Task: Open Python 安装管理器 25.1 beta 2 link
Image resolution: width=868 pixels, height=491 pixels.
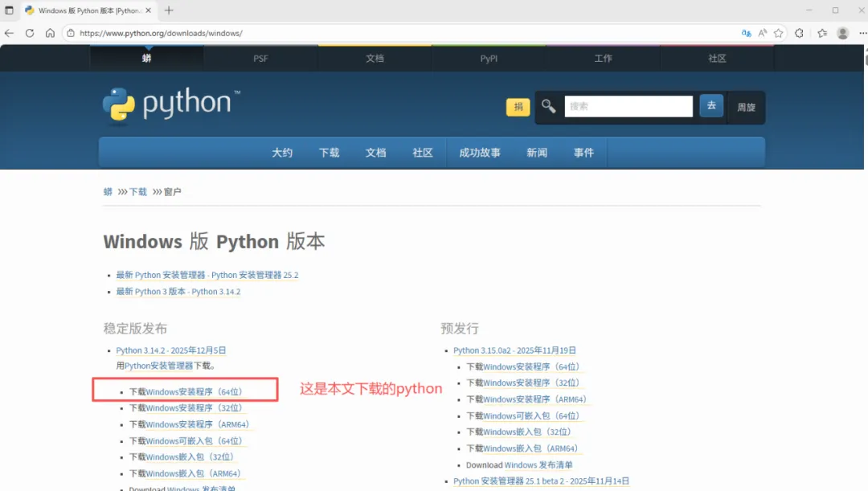Action: [542, 481]
